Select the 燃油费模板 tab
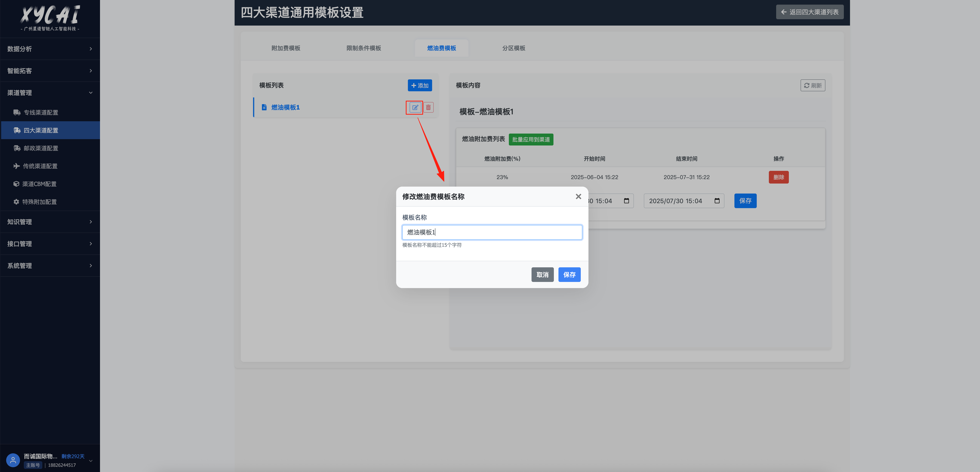This screenshot has width=980, height=472. tap(441, 48)
